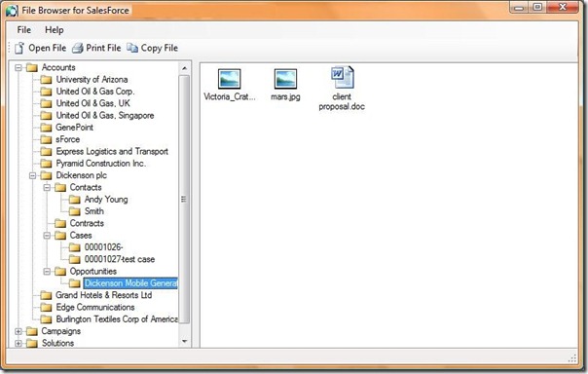
Task: Collapse the Cases tree node
Action: pyautogui.click(x=47, y=236)
